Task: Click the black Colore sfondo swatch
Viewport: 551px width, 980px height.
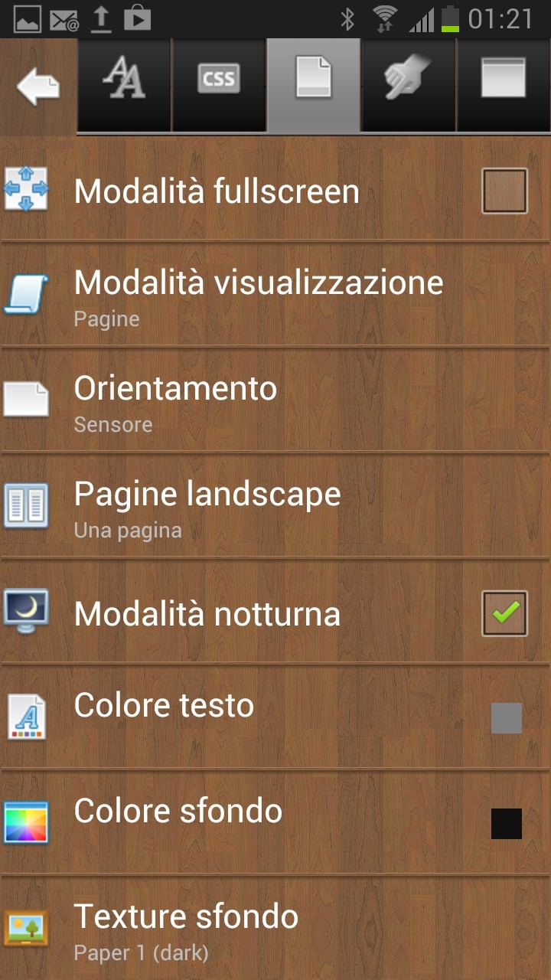Action: pyautogui.click(x=506, y=824)
